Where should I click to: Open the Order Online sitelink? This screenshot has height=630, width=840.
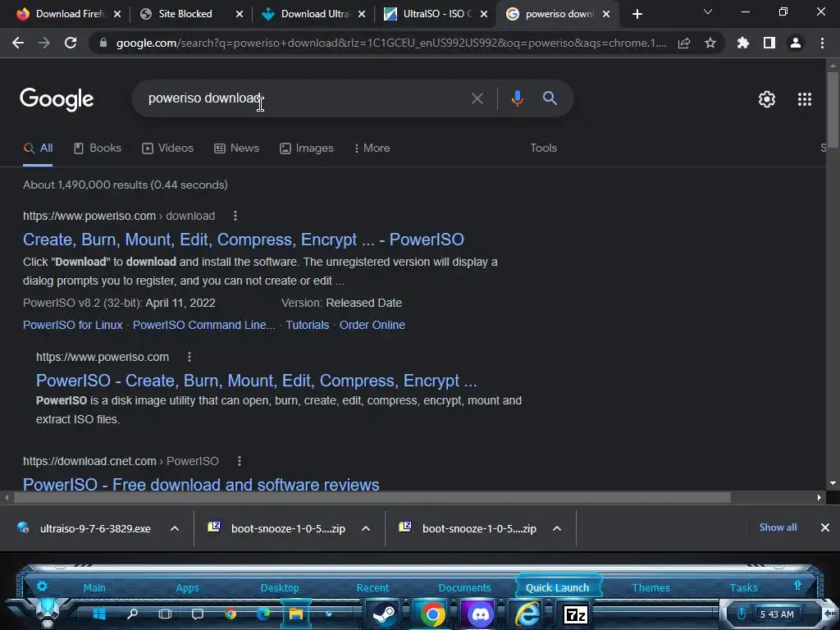pyautogui.click(x=372, y=325)
